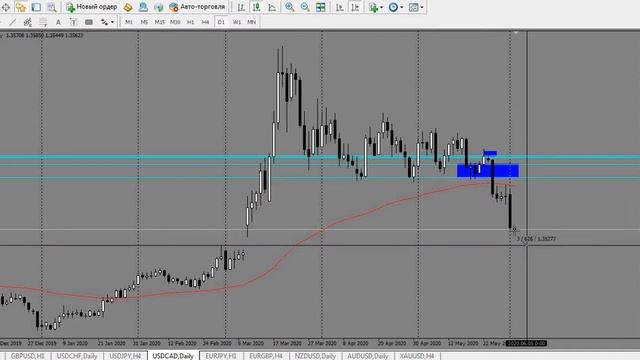Select the text A drawing tool
The width and height of the screenshot is (640, 360).
point(58,22)
